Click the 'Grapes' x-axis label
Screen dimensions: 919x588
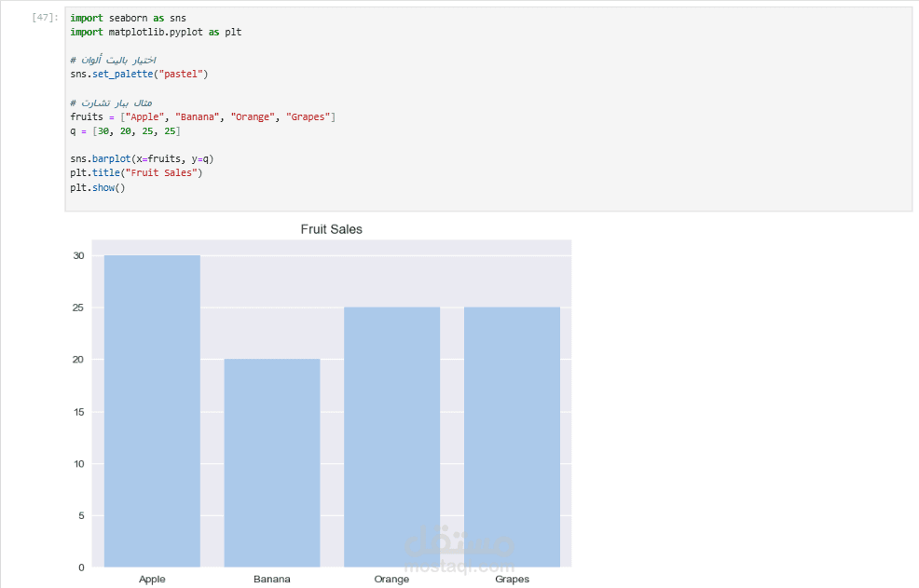(x=512, y=580)
